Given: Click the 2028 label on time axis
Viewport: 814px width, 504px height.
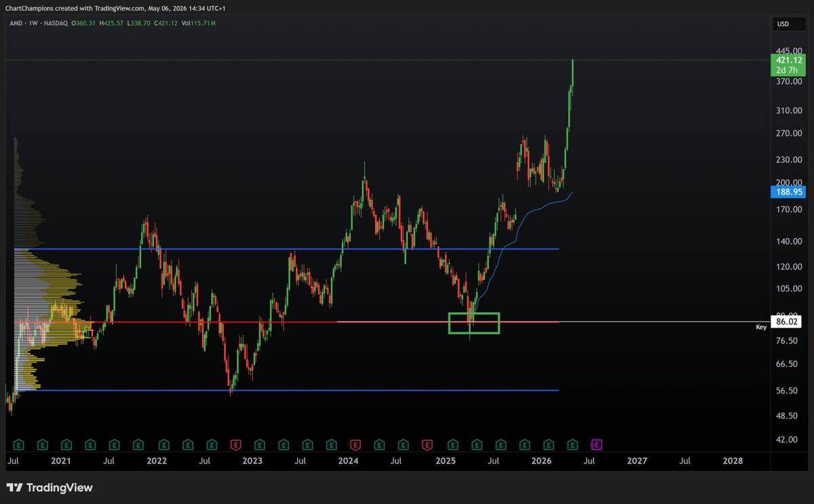Looking at the screenshot, I should click(733, 461).
